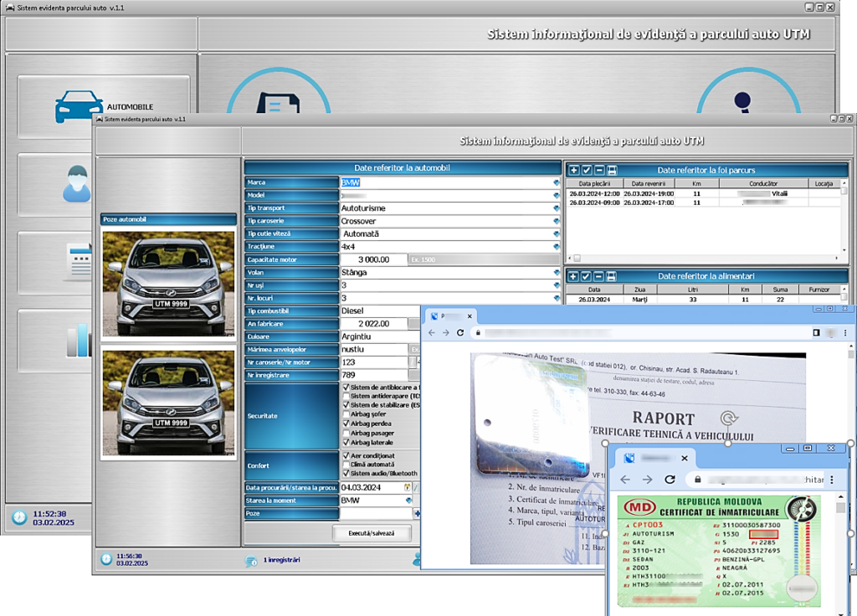Open the Stare la moment dropdown arrow
This screenshot has height=616, width=857.
(408, 501)
